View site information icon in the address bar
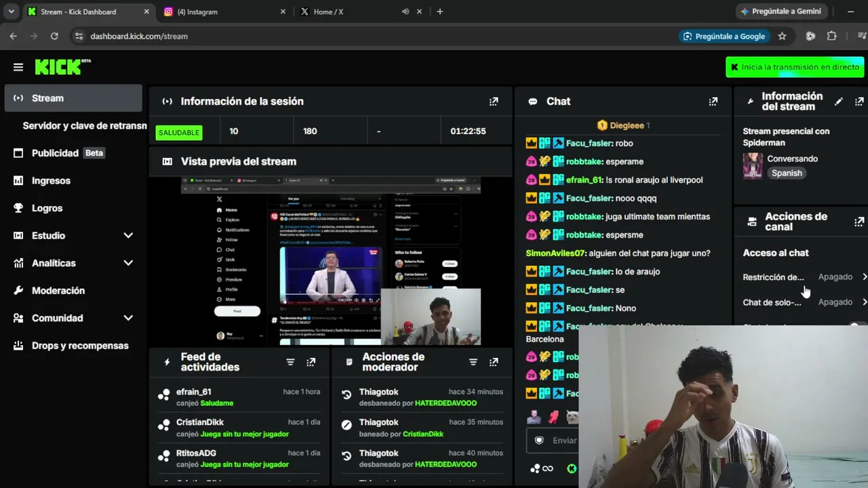 click(x=79, y=36)
